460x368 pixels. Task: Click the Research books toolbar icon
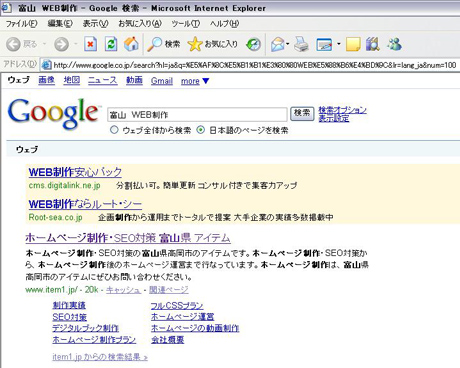[x=373, y=44]
